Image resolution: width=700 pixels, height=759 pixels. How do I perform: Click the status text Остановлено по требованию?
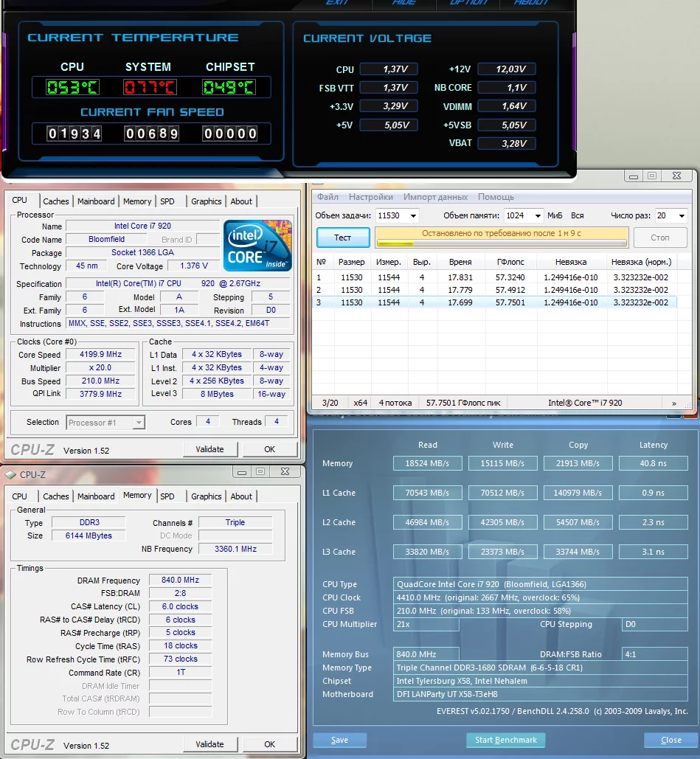click(501, 233)
